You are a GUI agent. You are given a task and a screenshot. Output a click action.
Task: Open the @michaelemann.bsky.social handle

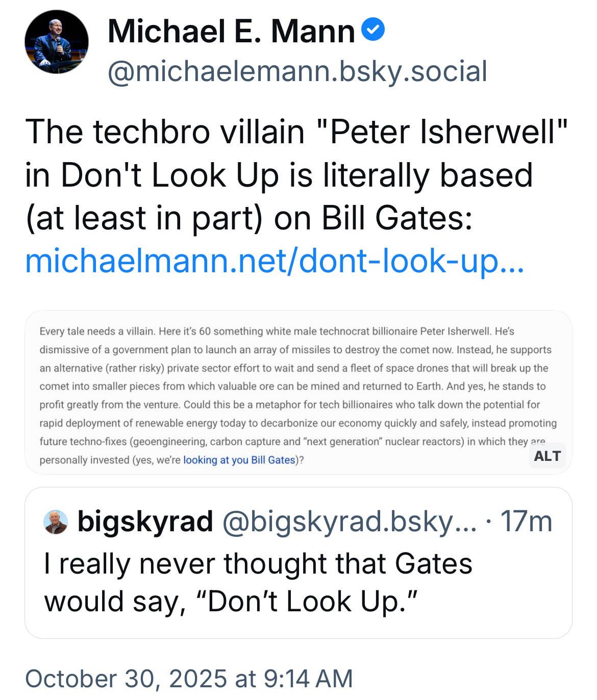click(x=297, y=71)
